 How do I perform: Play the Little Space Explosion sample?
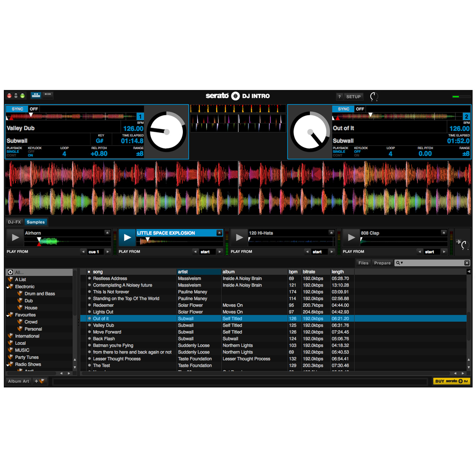point(127,238)
